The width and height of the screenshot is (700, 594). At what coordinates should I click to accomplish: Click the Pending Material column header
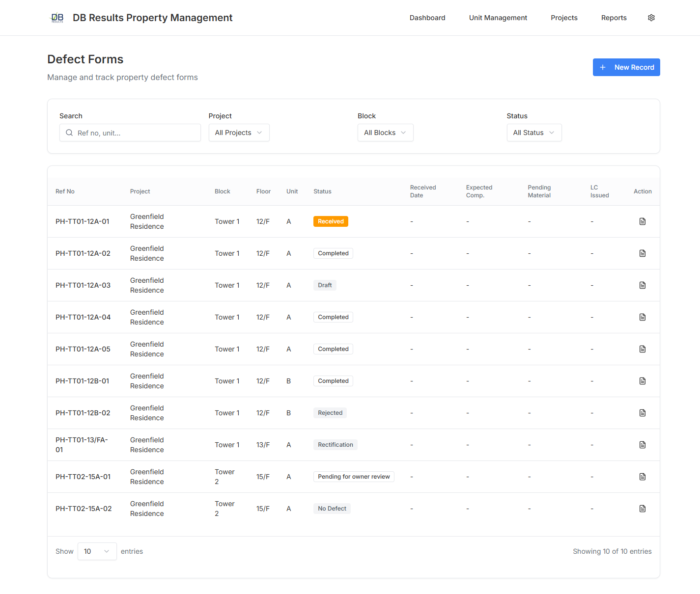coord(539,191)
